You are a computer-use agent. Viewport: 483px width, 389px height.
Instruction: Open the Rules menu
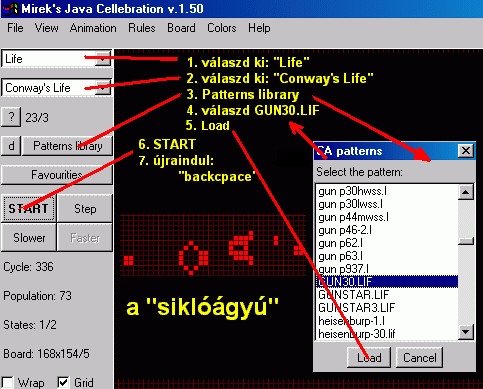coord(142,28)
